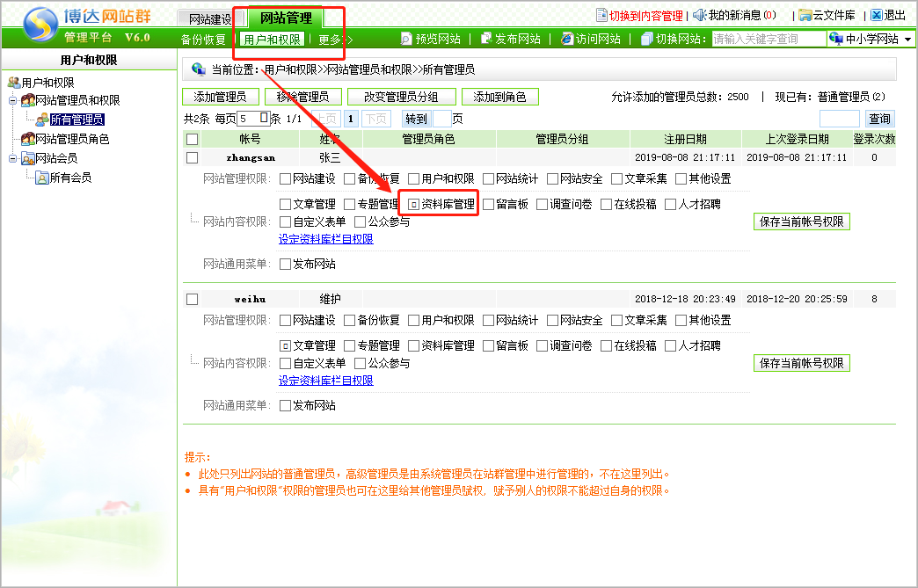Select 网站管理员角色 in the tree
Screen dimensions: 918x588
coord(72,139)
